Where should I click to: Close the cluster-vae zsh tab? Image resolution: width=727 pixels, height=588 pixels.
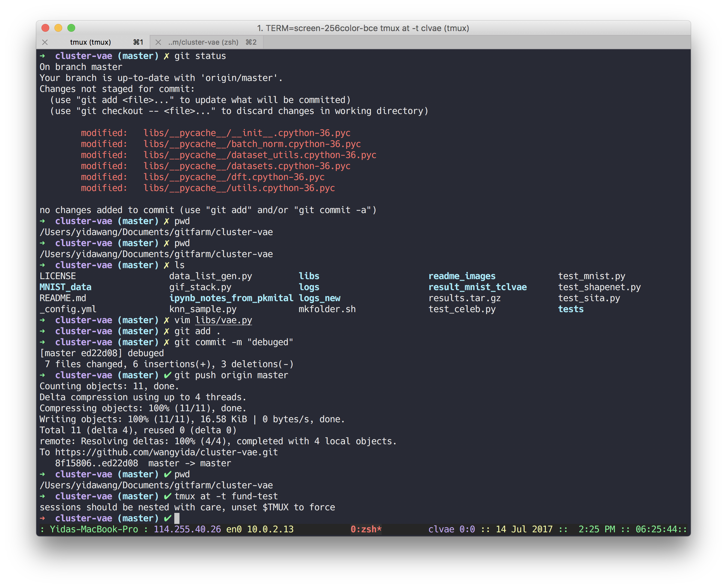158,42
